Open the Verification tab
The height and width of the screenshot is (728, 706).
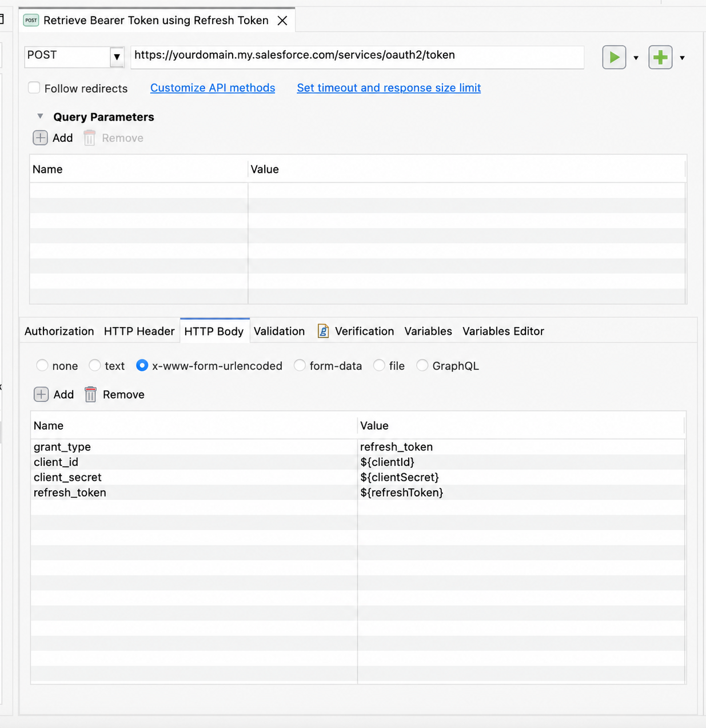(356, 331)
